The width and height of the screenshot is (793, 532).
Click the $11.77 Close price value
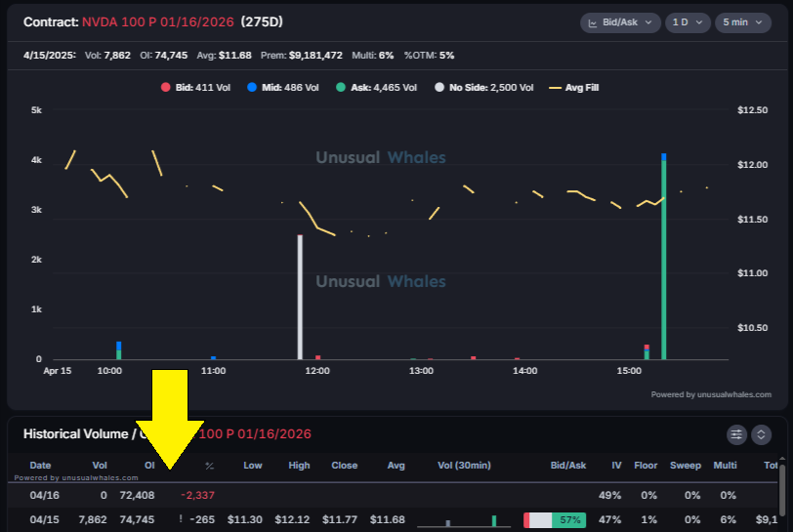point(340,520)
